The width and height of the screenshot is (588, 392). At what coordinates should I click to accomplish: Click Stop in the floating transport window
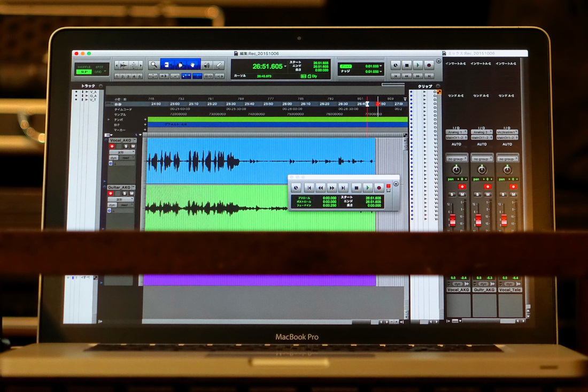(356, 188)
